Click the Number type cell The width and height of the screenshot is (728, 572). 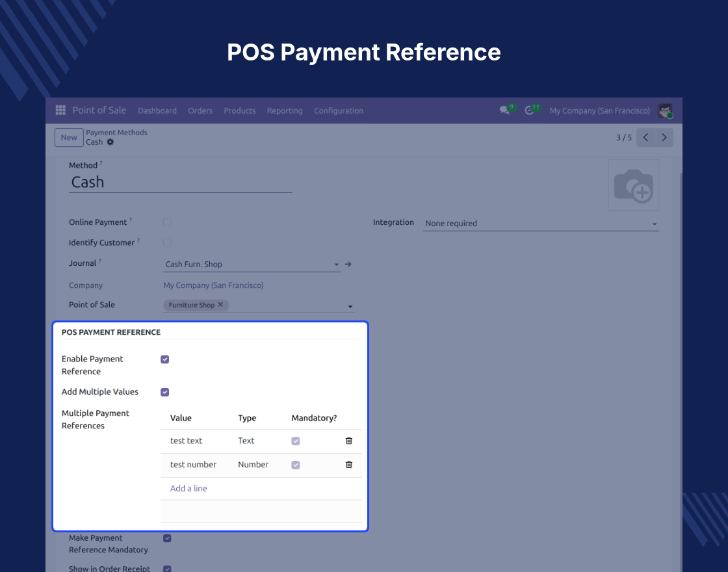click(253, 464)
